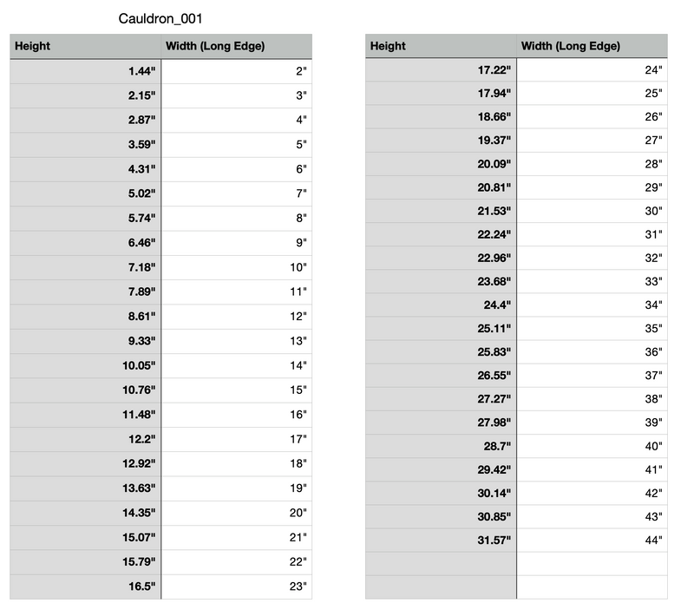The width and height of the screenshot is (694, 616).
Task: Select the left table's Width (Long Edge) header
Action: click(236, 46)
